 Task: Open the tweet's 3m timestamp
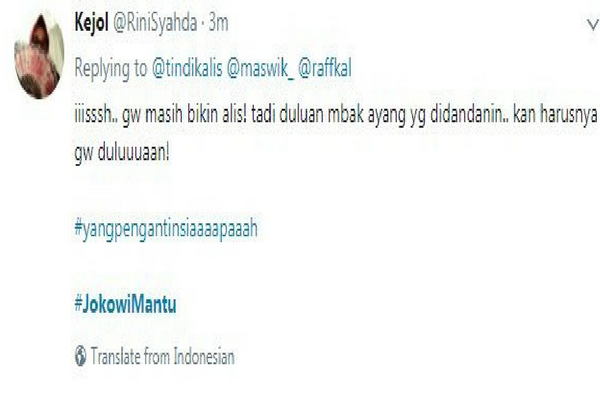[218, 23]
